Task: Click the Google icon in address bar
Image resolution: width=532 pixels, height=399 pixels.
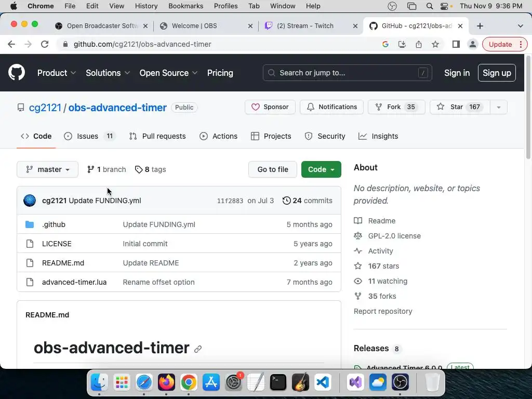Action: click(385, 44)
